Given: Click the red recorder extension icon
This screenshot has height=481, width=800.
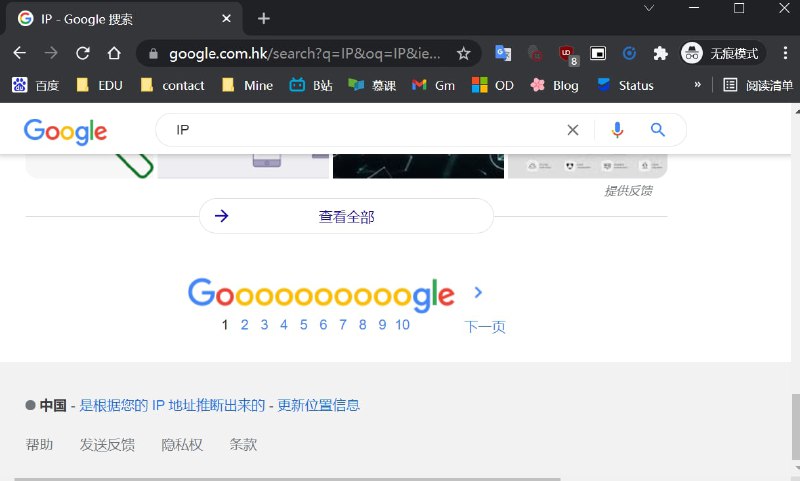Looking at the screenshot, I should coord(534,53).
